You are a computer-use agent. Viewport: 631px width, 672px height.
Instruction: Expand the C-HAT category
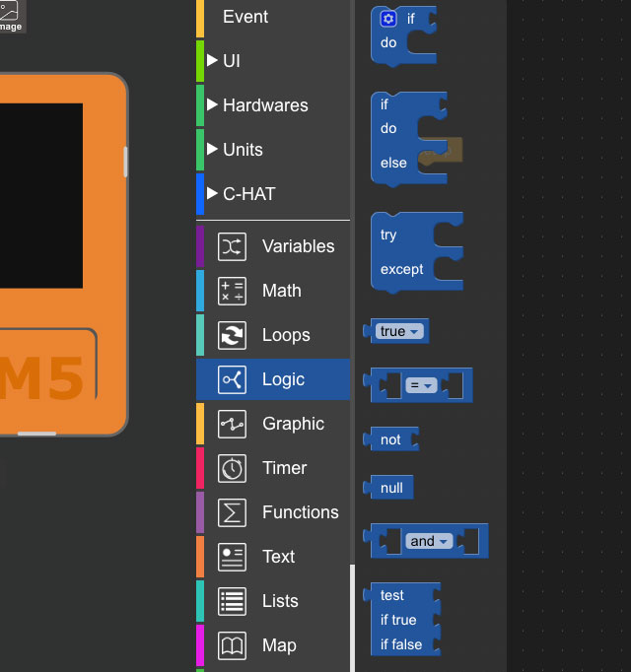point(213,194)
